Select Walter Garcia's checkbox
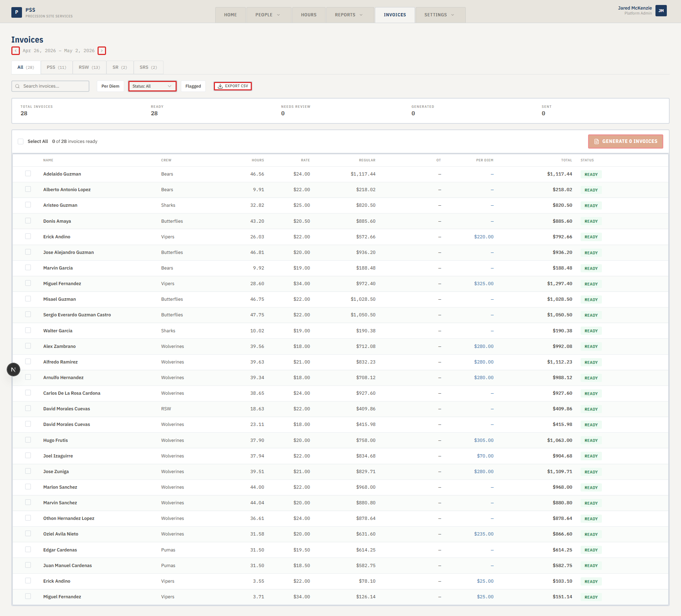Screen dimensions: 681x616 click(x=28, y=330)
